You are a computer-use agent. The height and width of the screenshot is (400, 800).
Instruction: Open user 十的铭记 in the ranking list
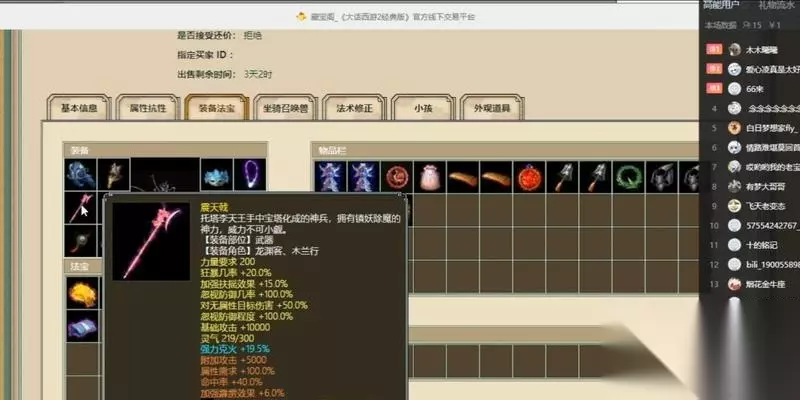coord(762,245)
